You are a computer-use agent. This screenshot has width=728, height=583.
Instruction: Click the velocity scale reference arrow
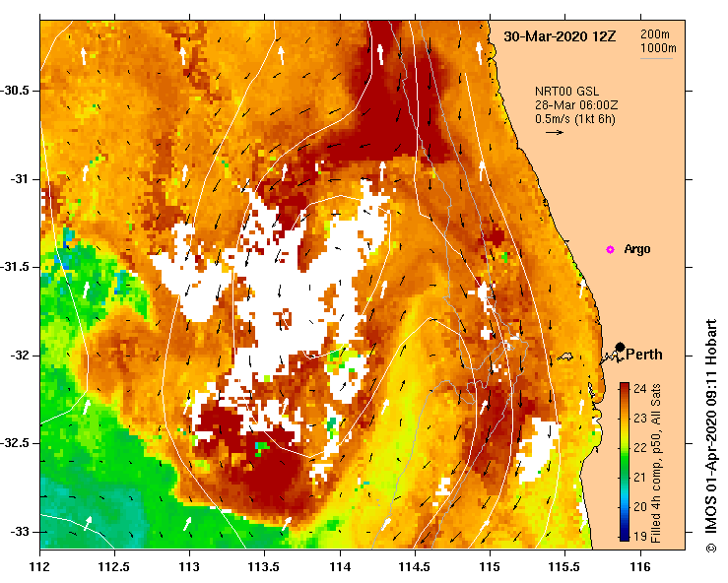coord(555,132)
